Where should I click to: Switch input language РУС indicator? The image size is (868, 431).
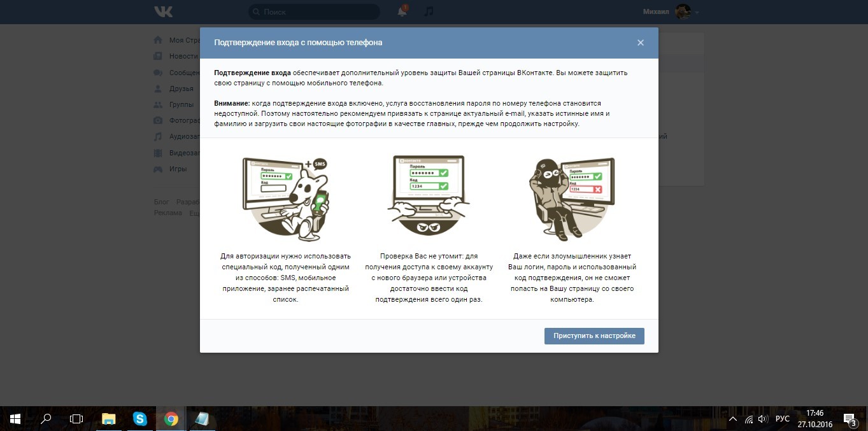[782, 419]
